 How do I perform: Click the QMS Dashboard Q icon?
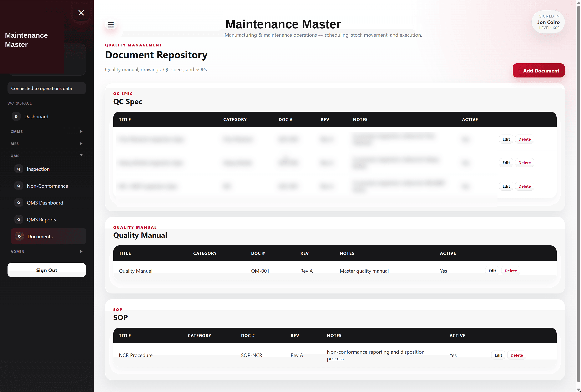19,203
